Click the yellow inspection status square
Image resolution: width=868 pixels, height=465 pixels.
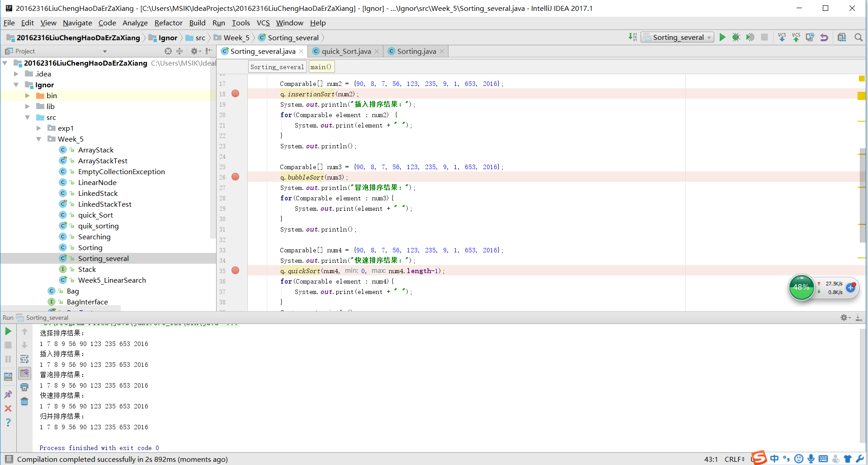point(862,79)
